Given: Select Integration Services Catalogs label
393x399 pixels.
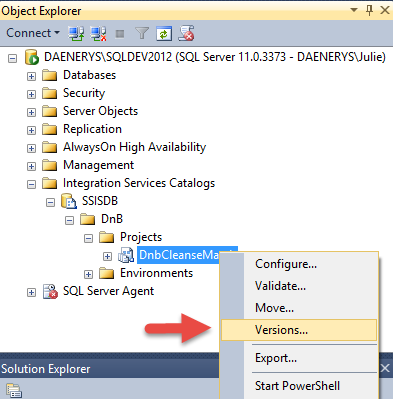Looking at the screenshot, I should click(x=139, y=183).
